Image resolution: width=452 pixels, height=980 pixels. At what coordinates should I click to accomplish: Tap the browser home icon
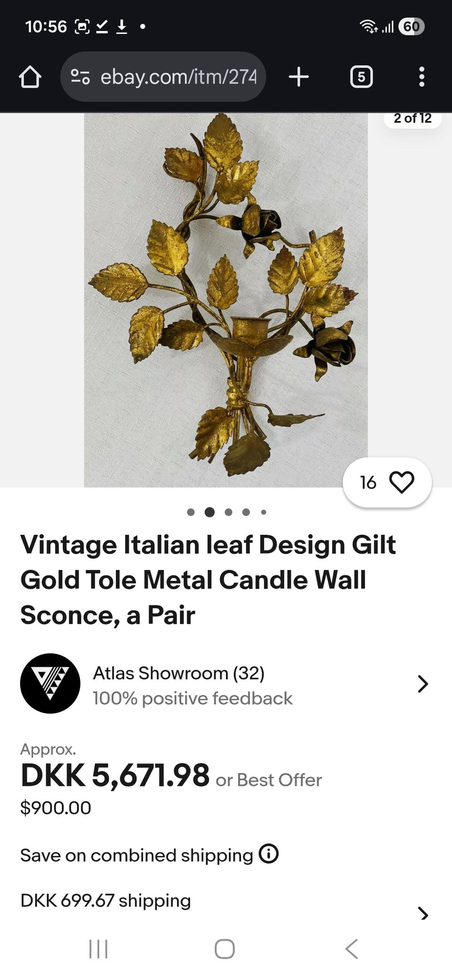tap(30, 77)
